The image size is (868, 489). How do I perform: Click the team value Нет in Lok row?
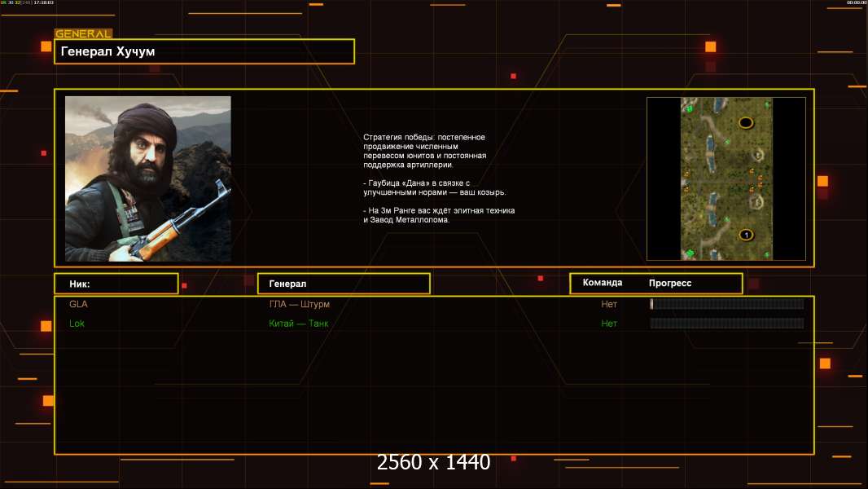point(609,324)
